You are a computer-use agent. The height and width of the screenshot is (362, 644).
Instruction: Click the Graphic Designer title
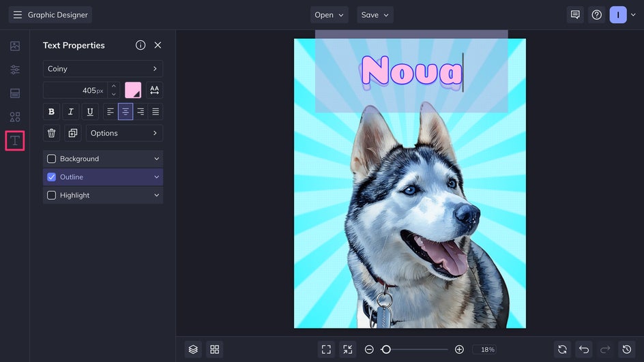[57, 15]
